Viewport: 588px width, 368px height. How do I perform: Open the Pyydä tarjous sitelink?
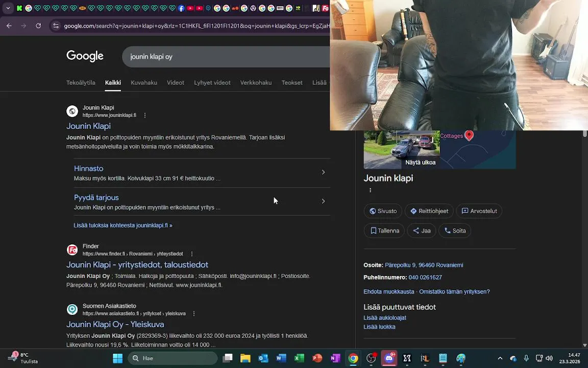(x=96, y=197)
